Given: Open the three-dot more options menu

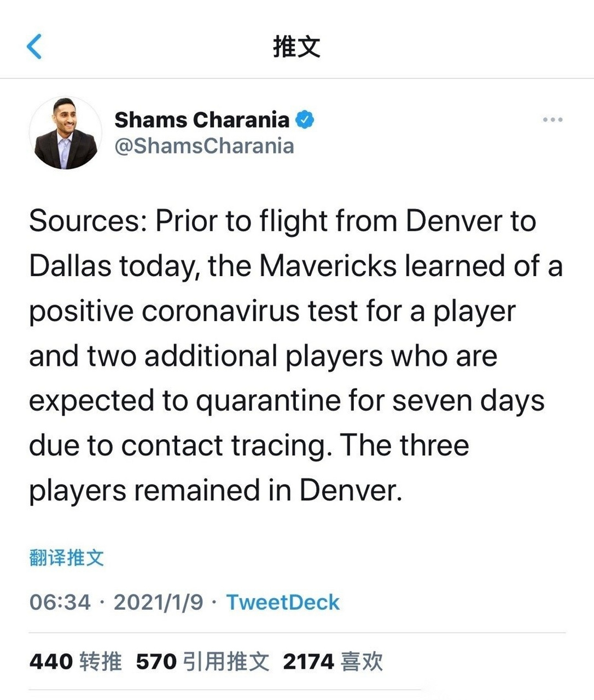Looking at the screenshot, I should pyautogui.click(x=552, y=120).
